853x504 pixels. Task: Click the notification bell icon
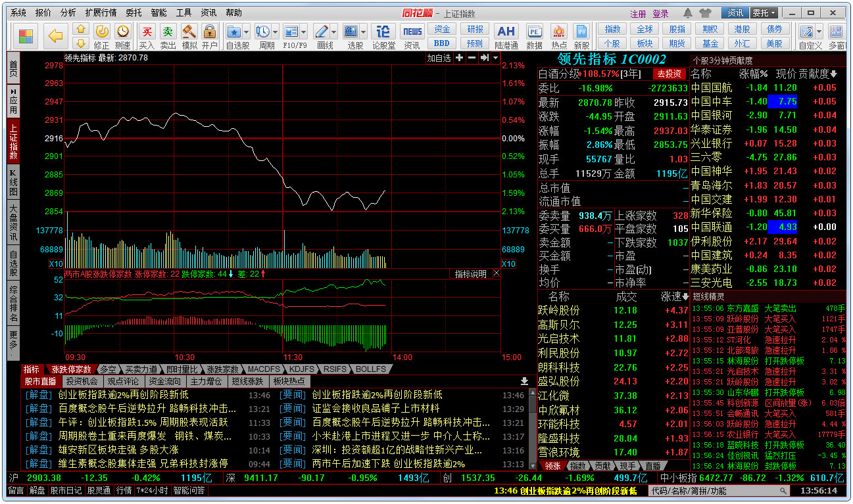coord(688,12)
